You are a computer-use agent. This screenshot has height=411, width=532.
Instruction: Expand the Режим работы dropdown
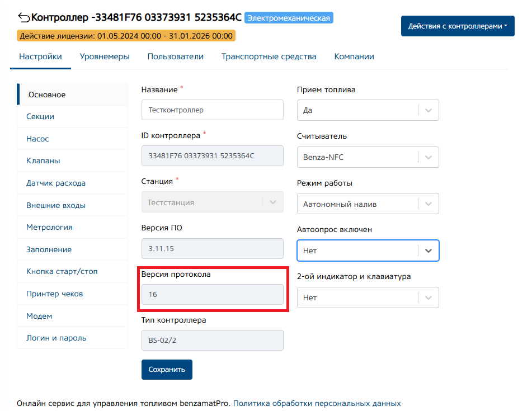click(x=368, y=204)
